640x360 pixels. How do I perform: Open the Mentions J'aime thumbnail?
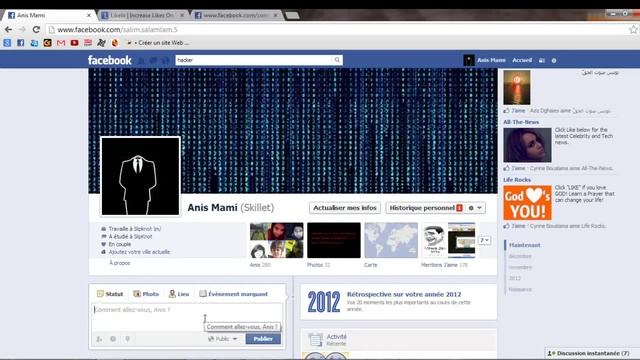pos(448,240)
